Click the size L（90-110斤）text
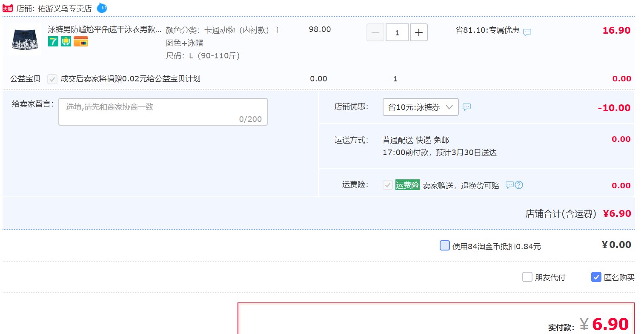The image size is (644, 334). [x=203, y=56]
